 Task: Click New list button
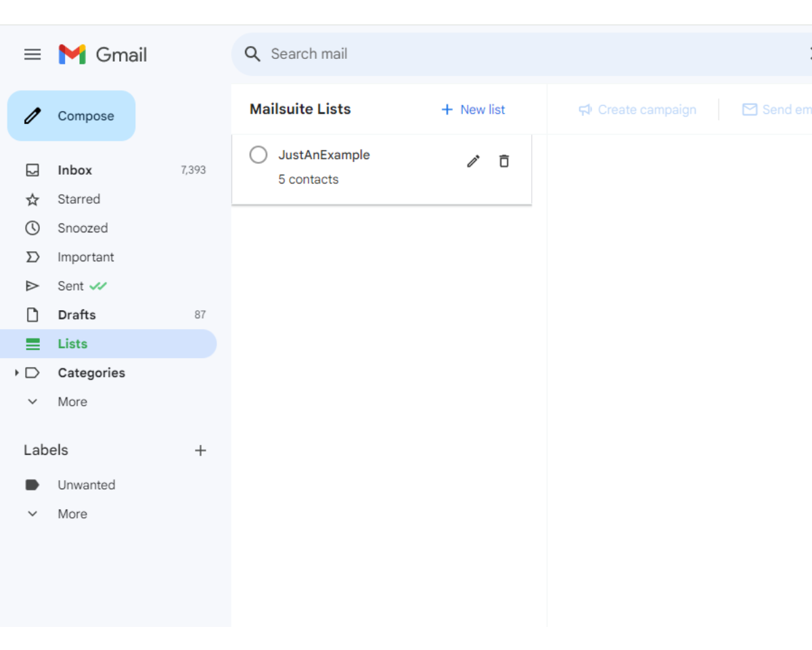point(473,110)
